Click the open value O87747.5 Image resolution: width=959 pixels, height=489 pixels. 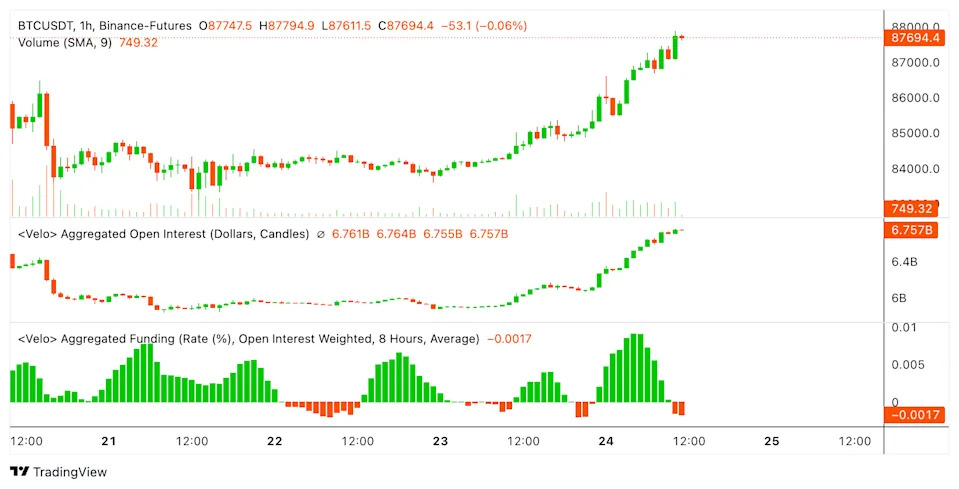[224, 26]
